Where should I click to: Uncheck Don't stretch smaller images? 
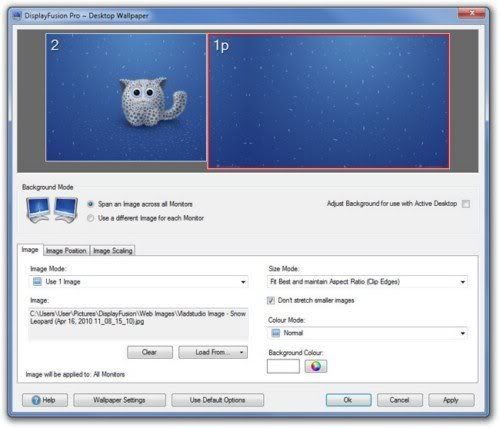(x=271, y=301)
